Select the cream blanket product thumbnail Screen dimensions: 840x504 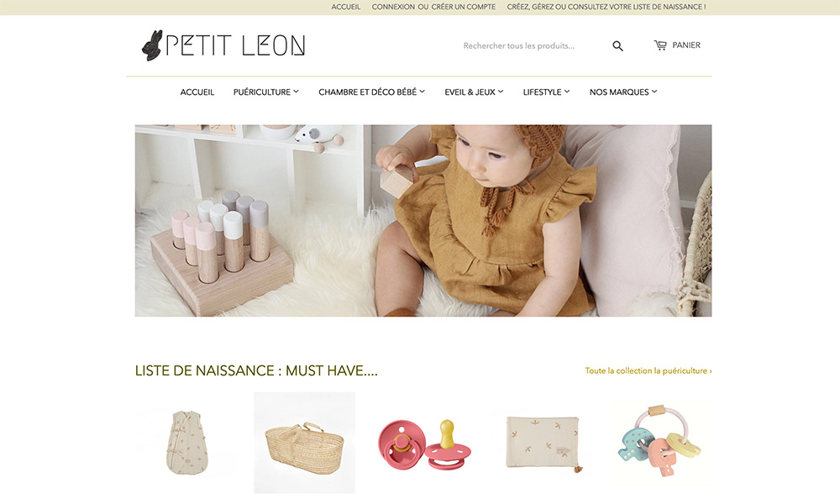point(543,443)
